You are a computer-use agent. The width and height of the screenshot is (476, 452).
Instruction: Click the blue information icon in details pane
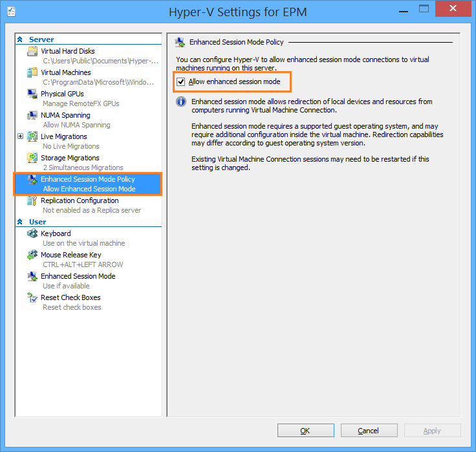coord(181,102)
